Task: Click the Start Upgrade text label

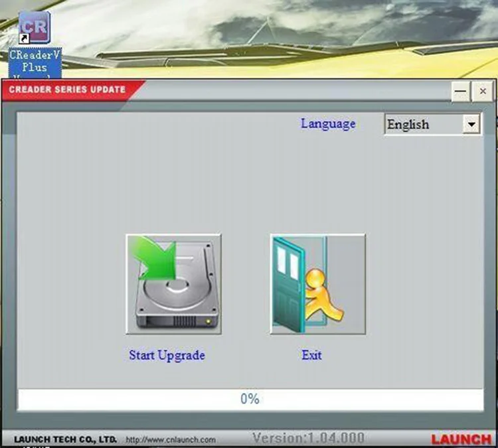Action: (167, 355)
